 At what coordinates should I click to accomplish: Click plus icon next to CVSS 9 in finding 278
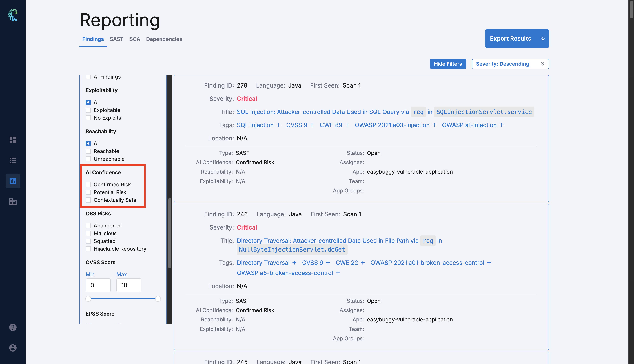(x=312, y=125)
